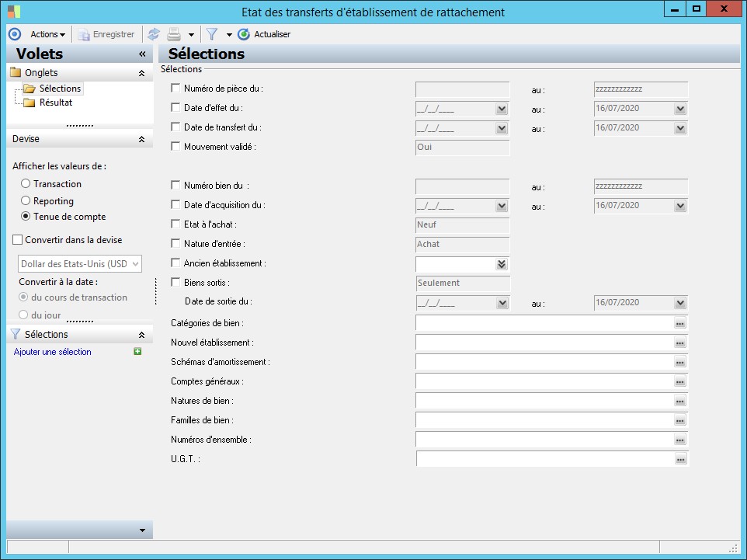Click the sync arrows toolbar icon
The image size is (747, 560).
(x=154, y=34)
